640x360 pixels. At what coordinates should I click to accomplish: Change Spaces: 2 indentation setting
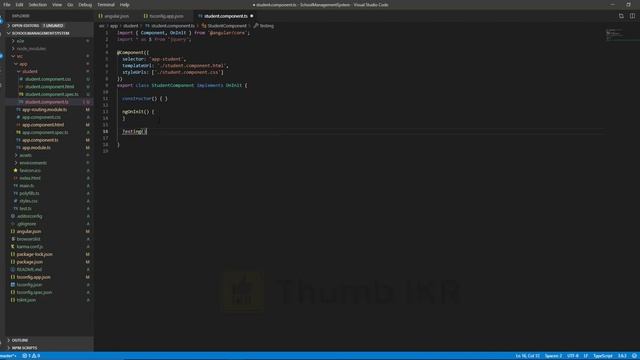553,356
